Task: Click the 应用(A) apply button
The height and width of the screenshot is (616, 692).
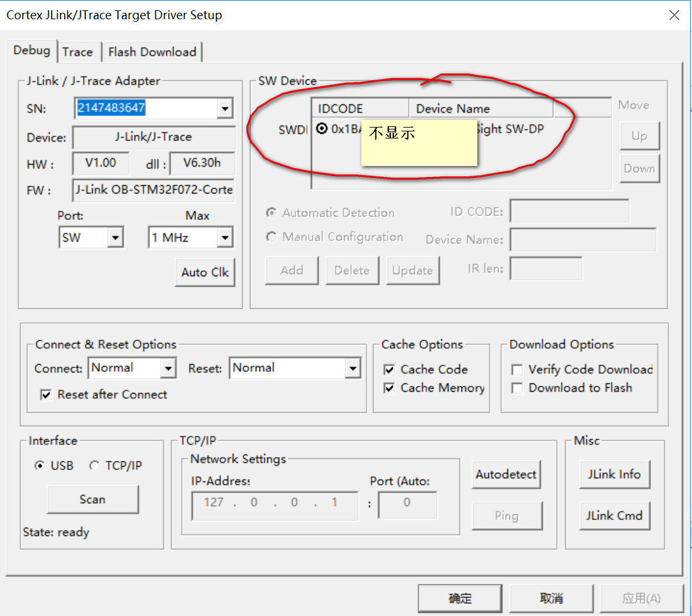Action: point(641,598)
